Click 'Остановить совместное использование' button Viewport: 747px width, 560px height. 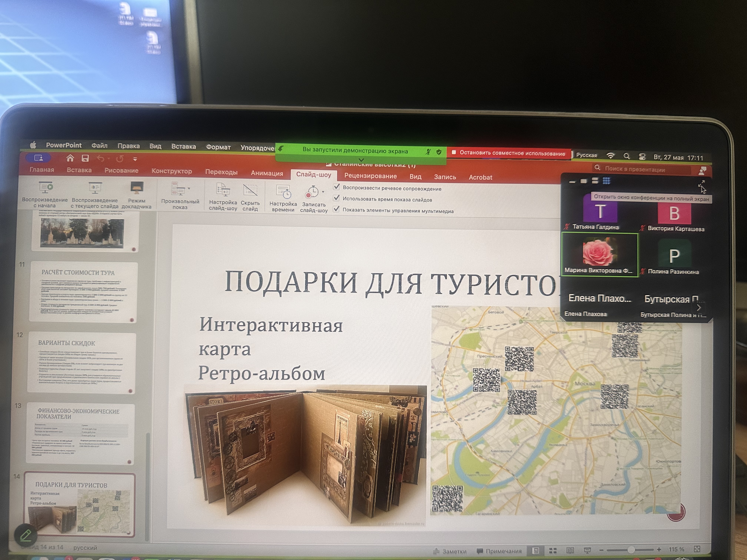pos(509,153)
